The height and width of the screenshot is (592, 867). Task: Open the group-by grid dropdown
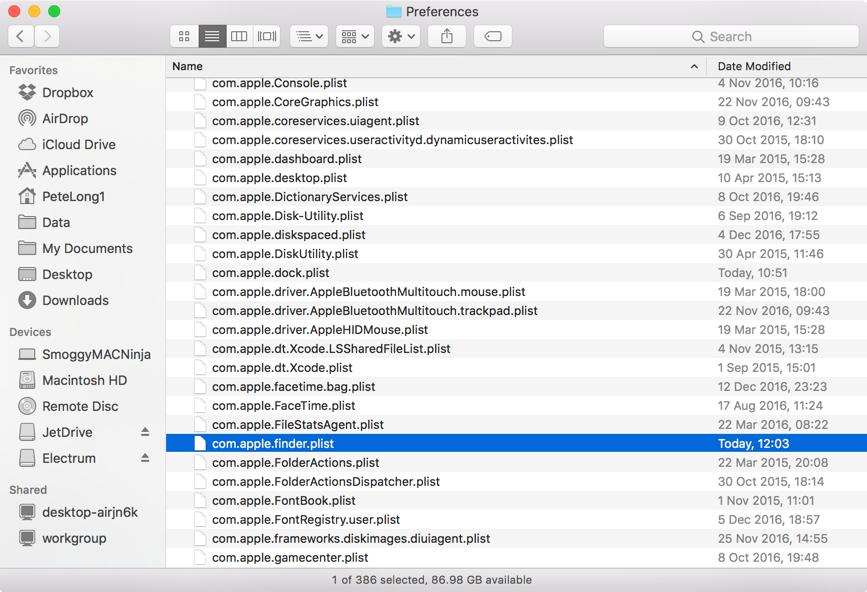click(x=355, y=36)
